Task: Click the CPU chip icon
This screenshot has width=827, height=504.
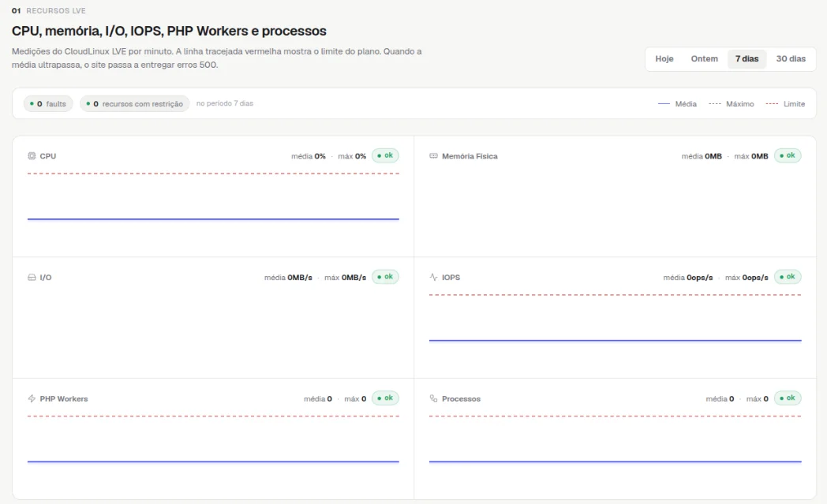Action: click(32, 156)
